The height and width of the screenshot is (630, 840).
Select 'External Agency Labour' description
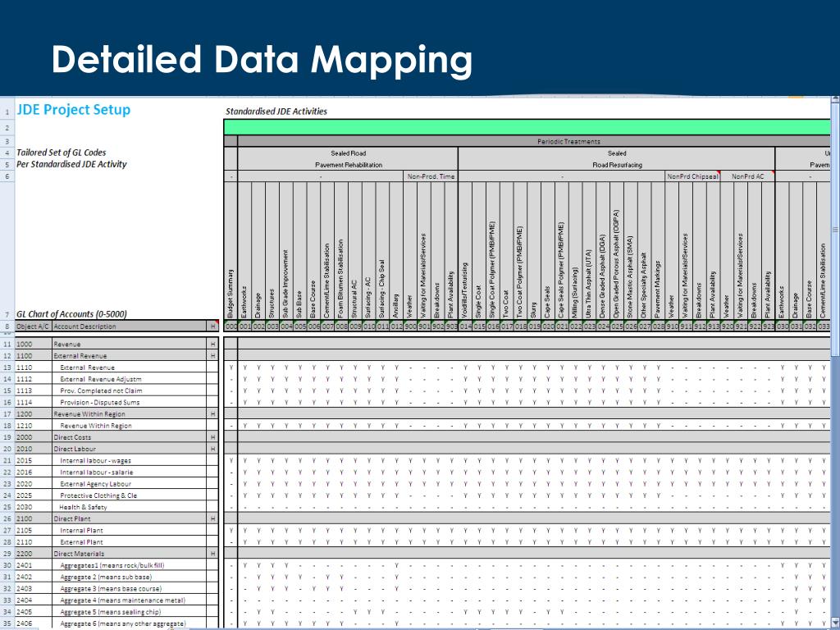click(95, 484)
